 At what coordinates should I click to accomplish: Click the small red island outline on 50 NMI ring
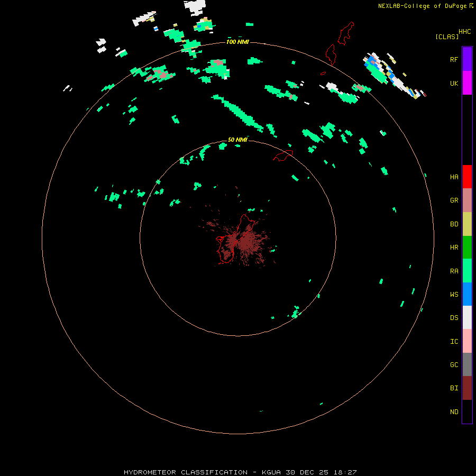(x=283, y=155)
